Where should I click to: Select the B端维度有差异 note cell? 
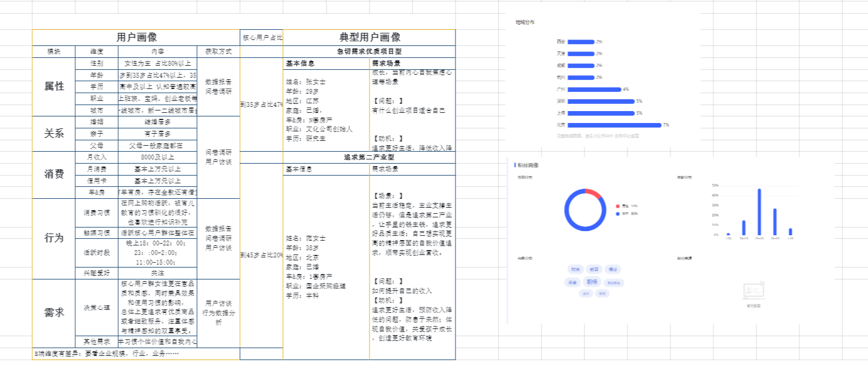pyautogui.click(x=136, y=354)
